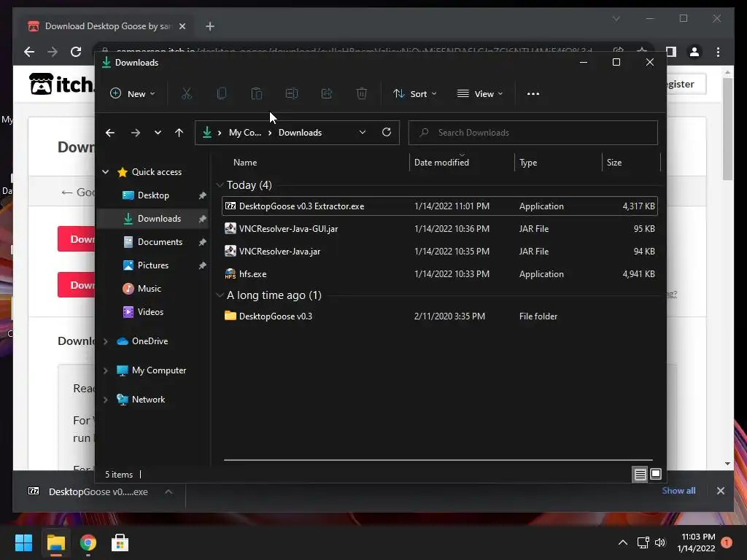Viewport: 747px width, 560px height.
Task: Select DesktopGoose v0.3 folder
Action: pyautogui.click(x=440, y=316)
